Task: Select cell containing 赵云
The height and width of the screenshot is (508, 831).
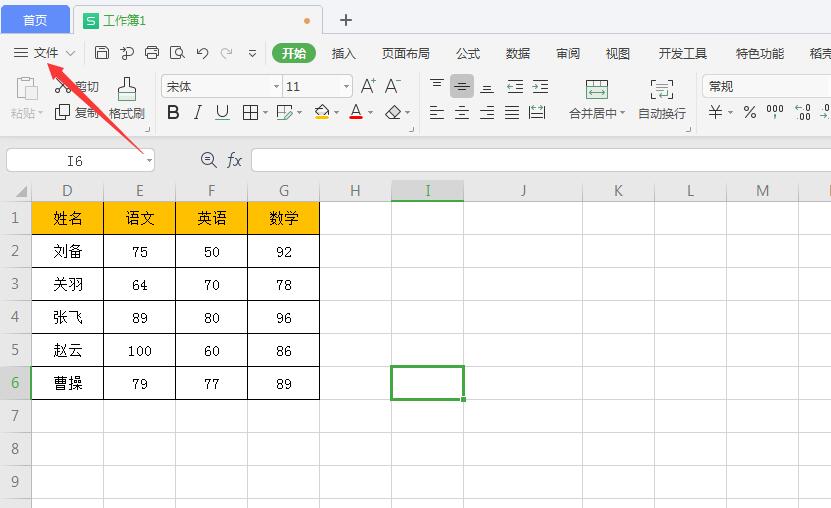Action: pyautogui.click(x=68, y=350)
